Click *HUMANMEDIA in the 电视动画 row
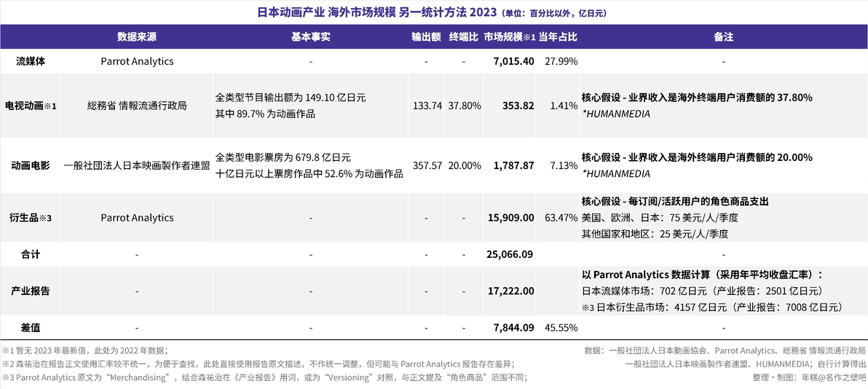The width and height of the screenshot is (868, 389). tap(615, 114)
